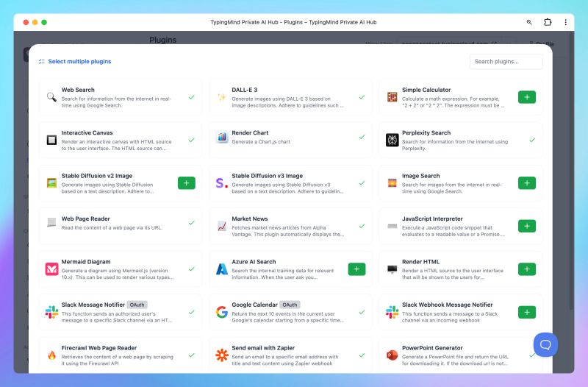This screenshot has height=387, width=588.
Task: Toggle the Firecrawl Web Page Reader checkmark
Action: [x=192, y=355]
